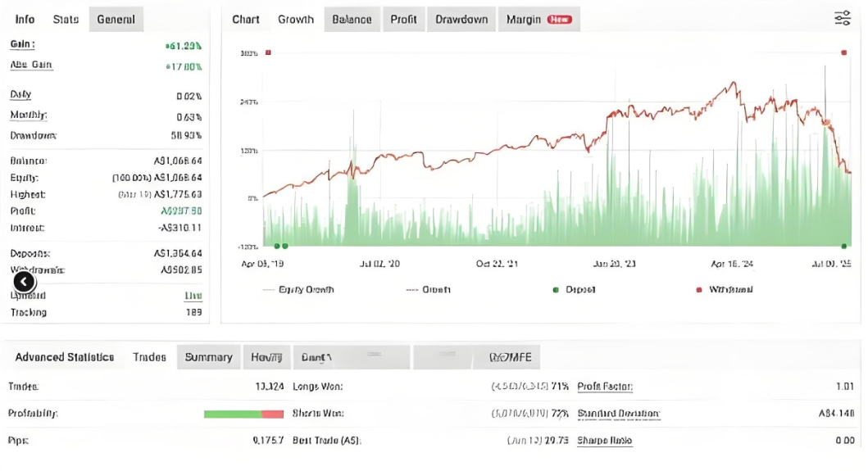868x471 pixels.
Task: Click the Sharpe Ratio link
Action: pos(605,441)
